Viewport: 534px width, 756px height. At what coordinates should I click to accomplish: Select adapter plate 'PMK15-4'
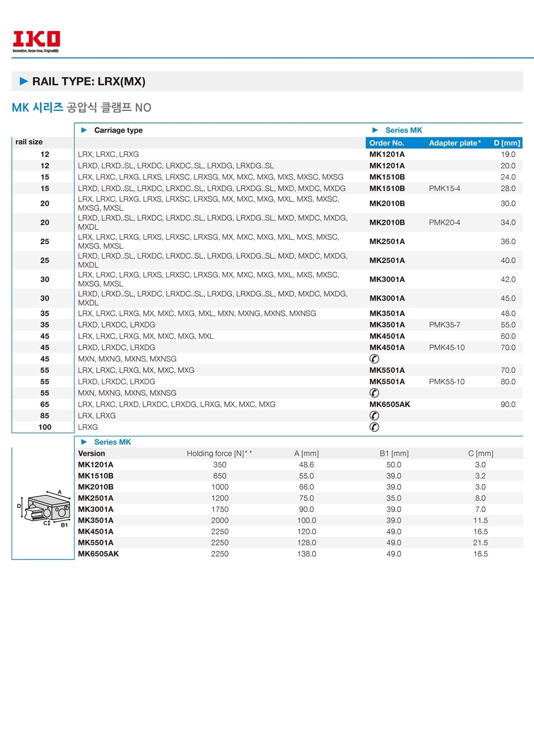444,189
